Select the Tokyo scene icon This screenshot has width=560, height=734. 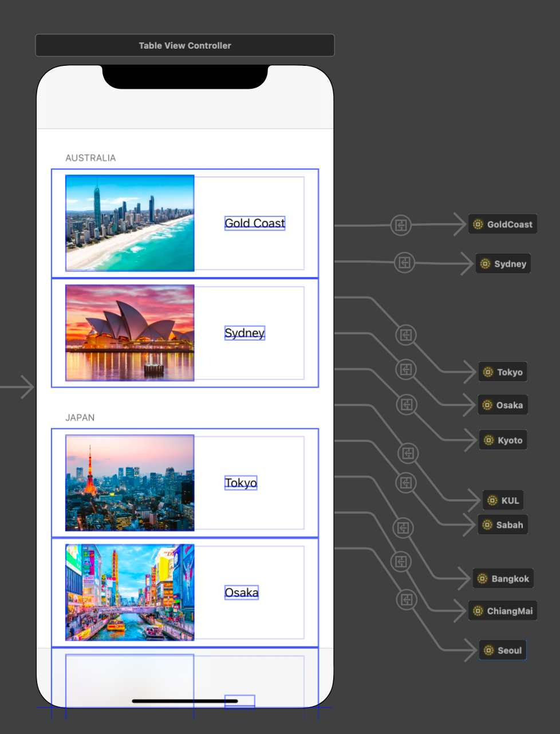tap(503, 372)
